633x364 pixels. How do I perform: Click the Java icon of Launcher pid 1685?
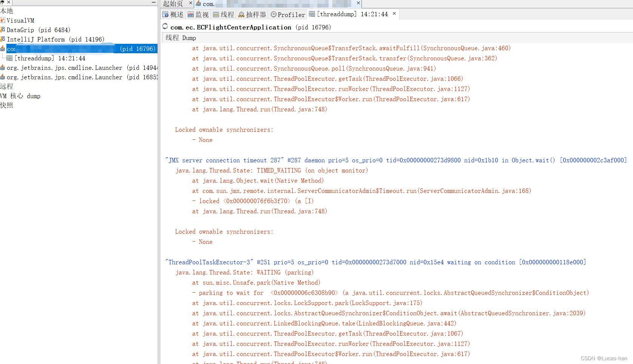(3, 77)
